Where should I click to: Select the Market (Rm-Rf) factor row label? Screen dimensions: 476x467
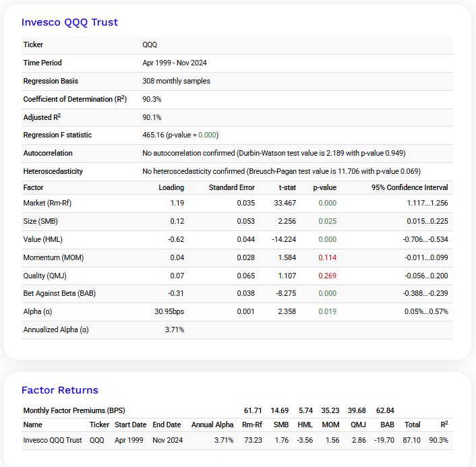tap(47, 203)
